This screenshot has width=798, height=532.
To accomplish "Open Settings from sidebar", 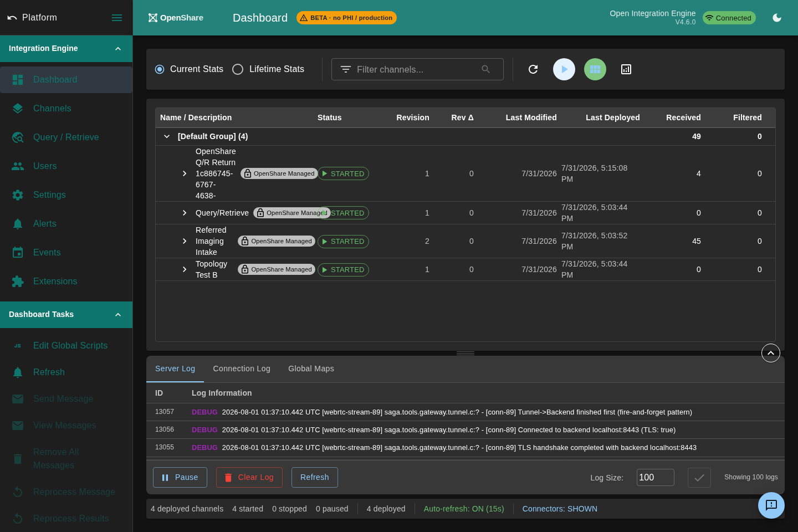I will pos(66,195).
